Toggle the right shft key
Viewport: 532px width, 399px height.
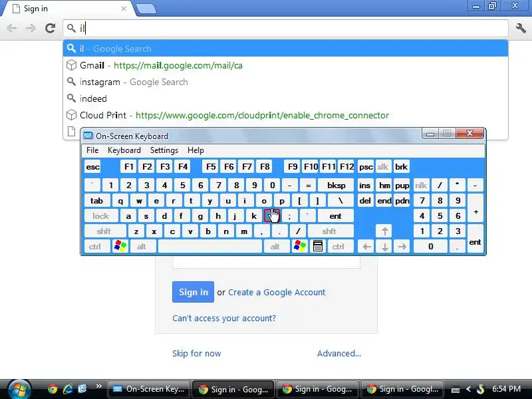click(x=329, y=231)
